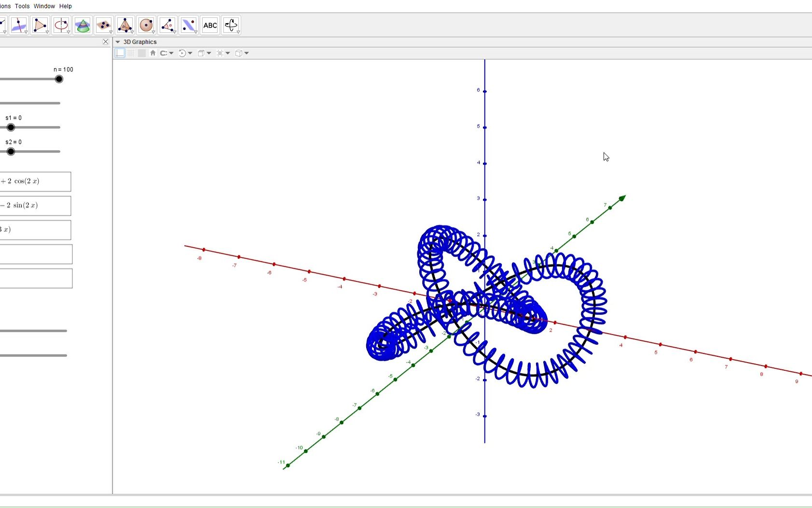812x508 pixels.
Task: Select the Sphere with Center tool
Action: (x=146, y=25)
